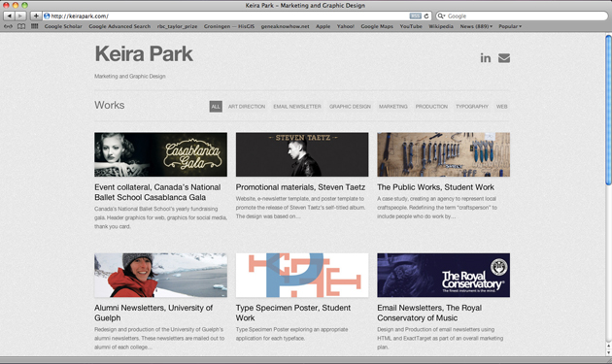Show bookmarks with the open book icon
Screen dimensions: 612x364
[x=21, y=26]
